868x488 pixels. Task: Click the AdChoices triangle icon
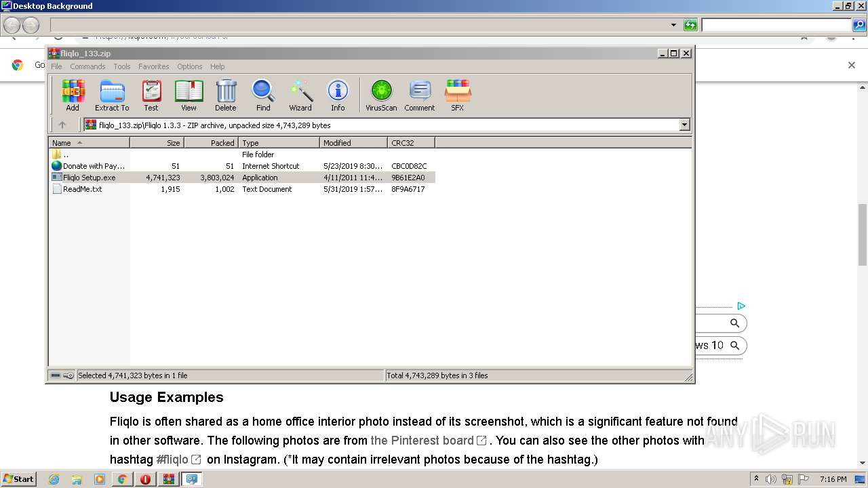coord(741,306)
